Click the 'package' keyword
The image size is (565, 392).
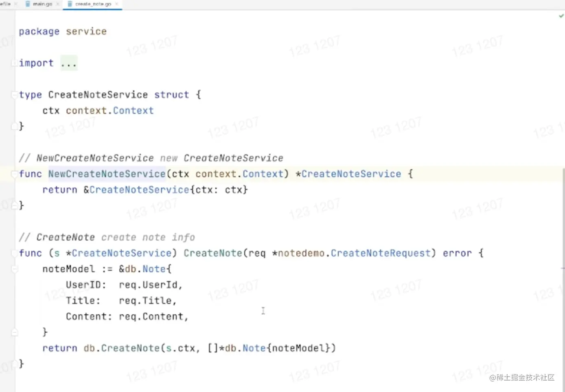coord(39,32)
